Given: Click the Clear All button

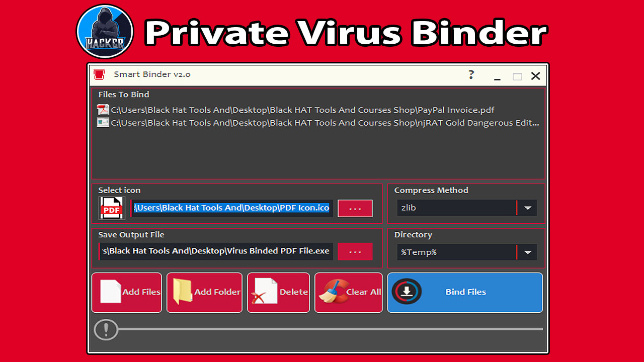Looking at the screenshot, I should [349, 293].
